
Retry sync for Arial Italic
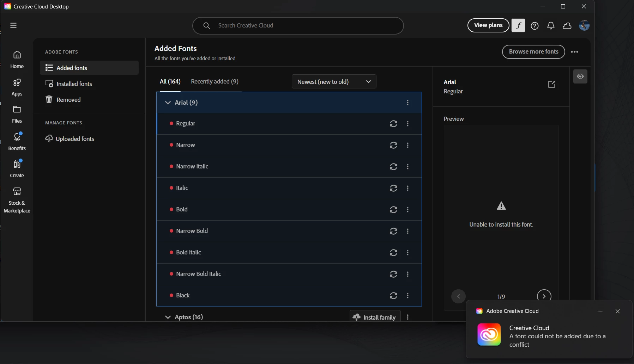tap(393, 188)
